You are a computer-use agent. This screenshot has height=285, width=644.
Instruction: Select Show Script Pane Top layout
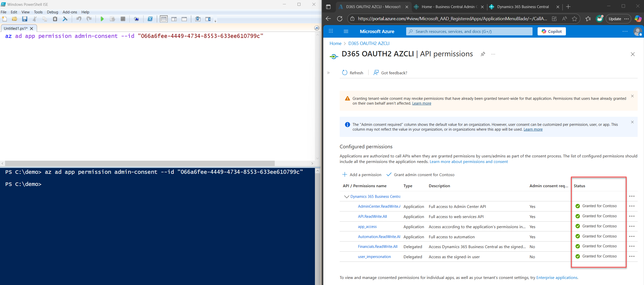coord(164,19)
